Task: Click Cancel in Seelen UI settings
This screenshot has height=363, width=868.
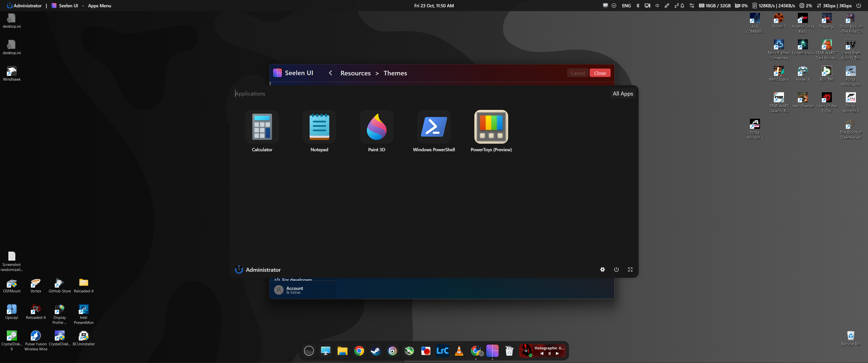Action: 577,73
